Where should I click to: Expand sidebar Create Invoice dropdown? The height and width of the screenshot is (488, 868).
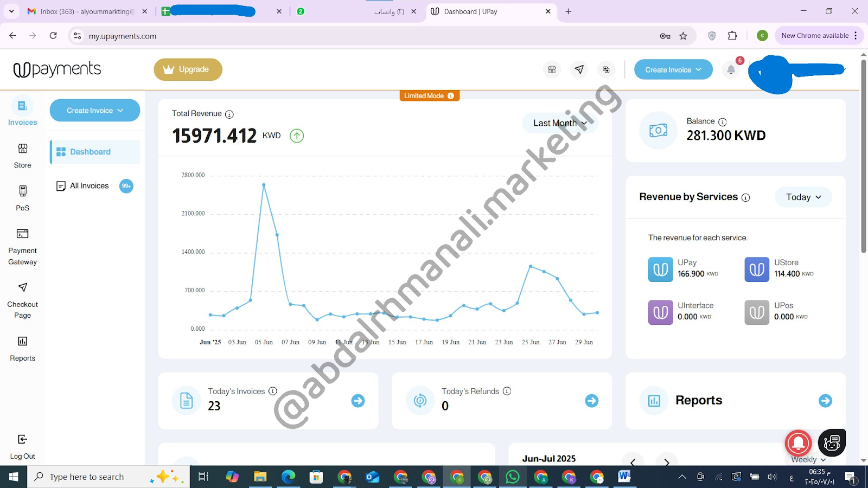coord(95,110)
